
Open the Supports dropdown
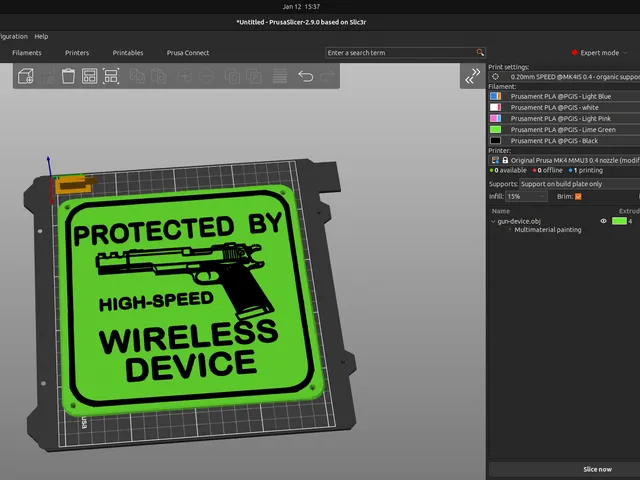point(580,184)
